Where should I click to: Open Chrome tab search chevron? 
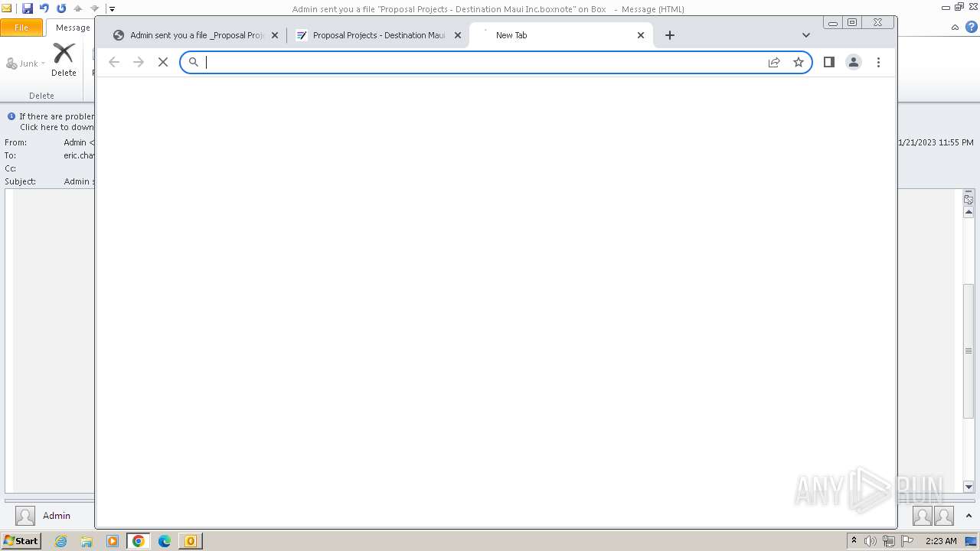coord(806,35)
